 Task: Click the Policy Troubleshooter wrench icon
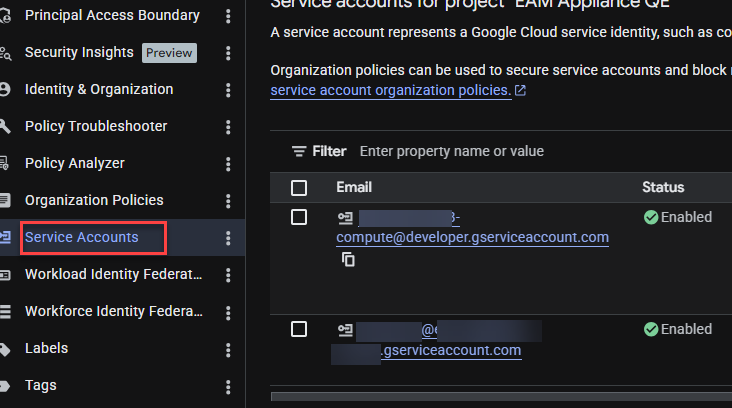click(x=5, y=126)
